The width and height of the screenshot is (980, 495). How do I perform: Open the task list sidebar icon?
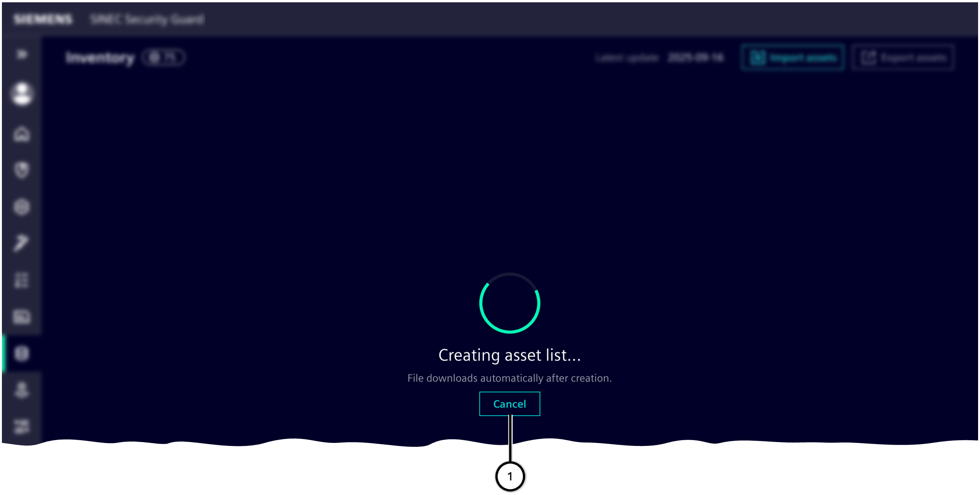pos(22,280)
